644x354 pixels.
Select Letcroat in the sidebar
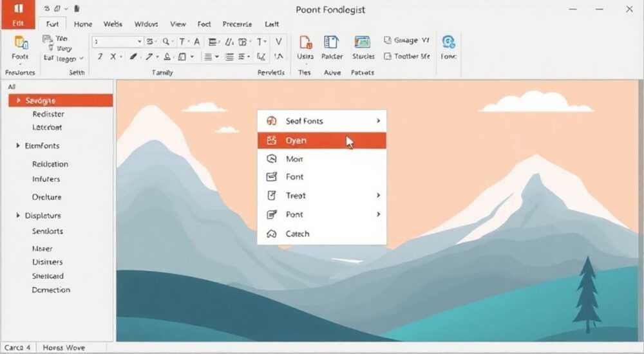pos(47,127)
